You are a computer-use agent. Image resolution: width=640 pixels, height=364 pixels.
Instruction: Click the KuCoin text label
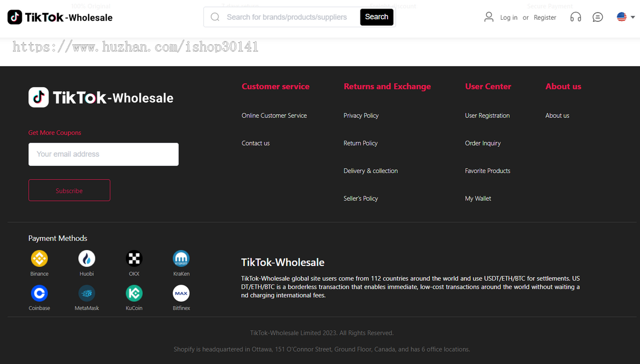pos(134,308)
